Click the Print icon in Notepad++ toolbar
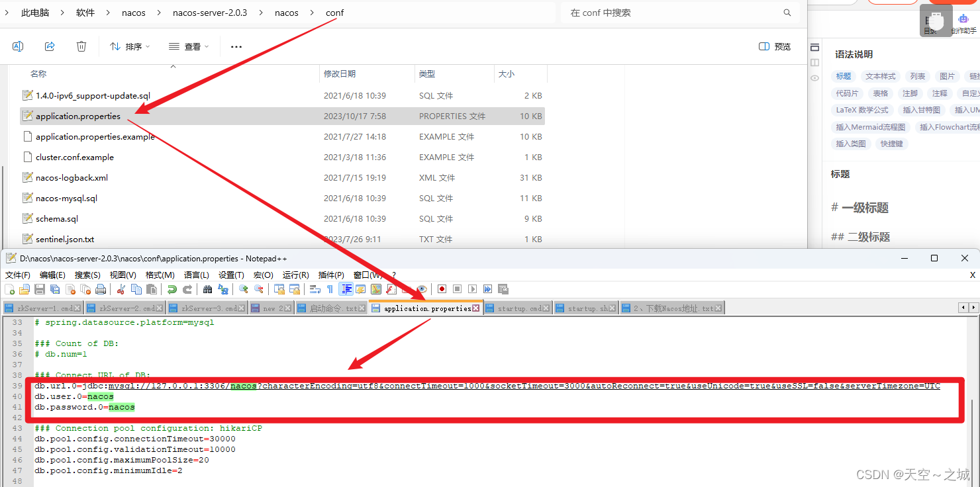 click(x=101, y=289)
